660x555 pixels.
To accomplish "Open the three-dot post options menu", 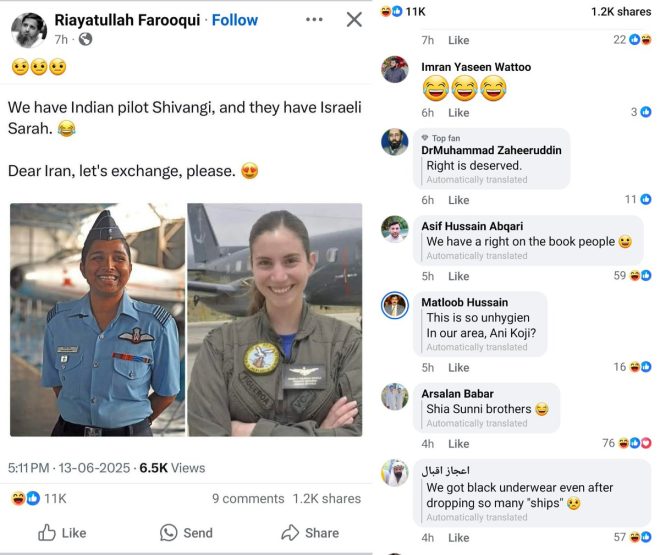I will (x=314, y=19).
